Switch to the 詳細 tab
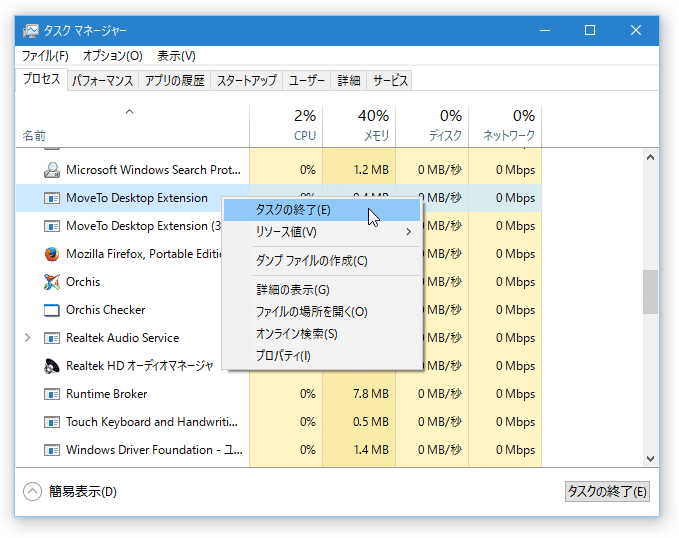Viewport: 679px width, 538px height. pyautogui.click(x=349, y=81)
